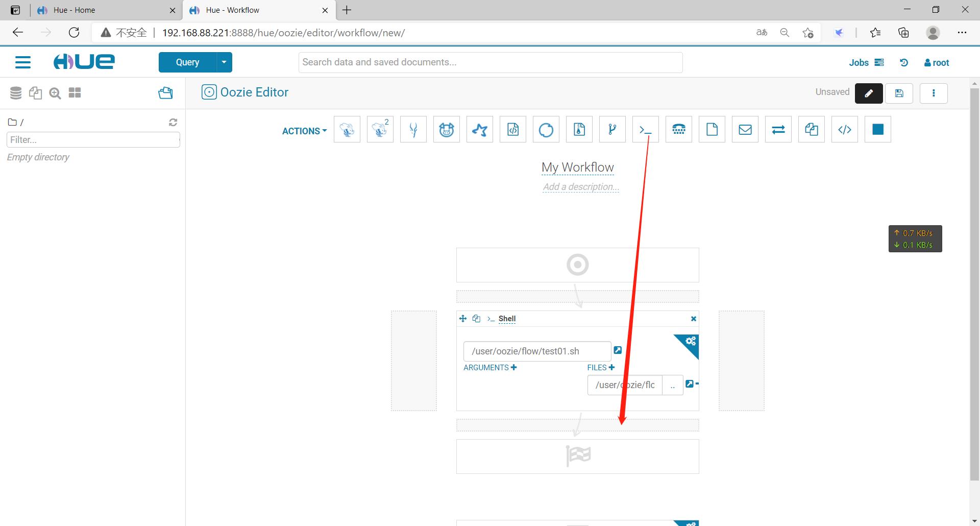Select the Sqoop action icon
This screenshot has height=526, width=980.
[546, 130]
